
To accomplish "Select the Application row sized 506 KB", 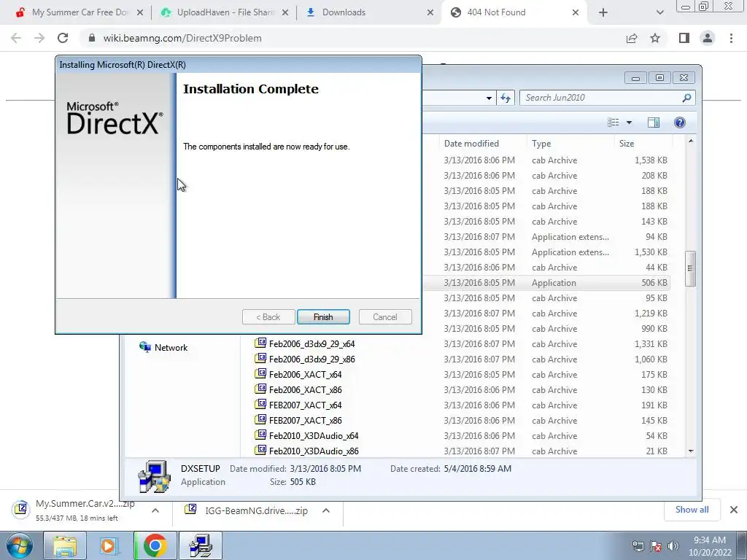I will [546, 282].
